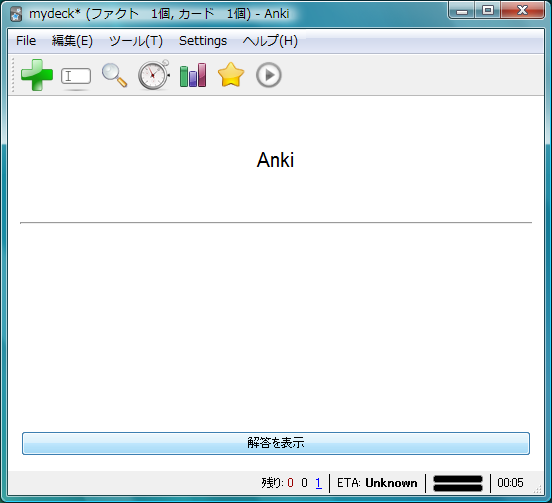Open the bar chart statistics icon
The width and height of the screenshot is (552, 503).
tap(193, 75)
